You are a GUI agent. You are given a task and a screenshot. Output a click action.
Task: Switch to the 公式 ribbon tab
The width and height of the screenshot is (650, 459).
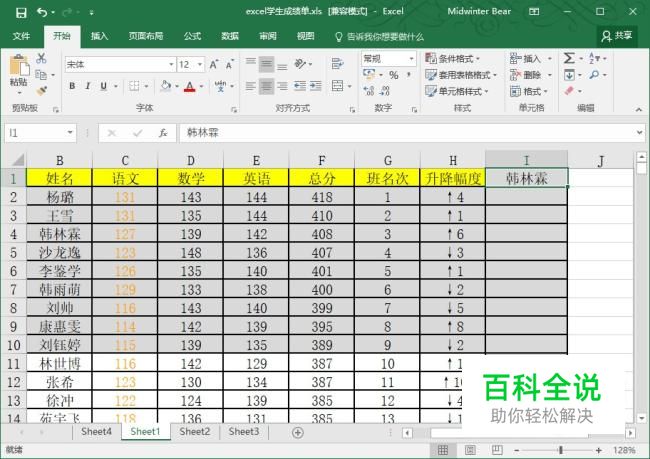pos(192,36)
